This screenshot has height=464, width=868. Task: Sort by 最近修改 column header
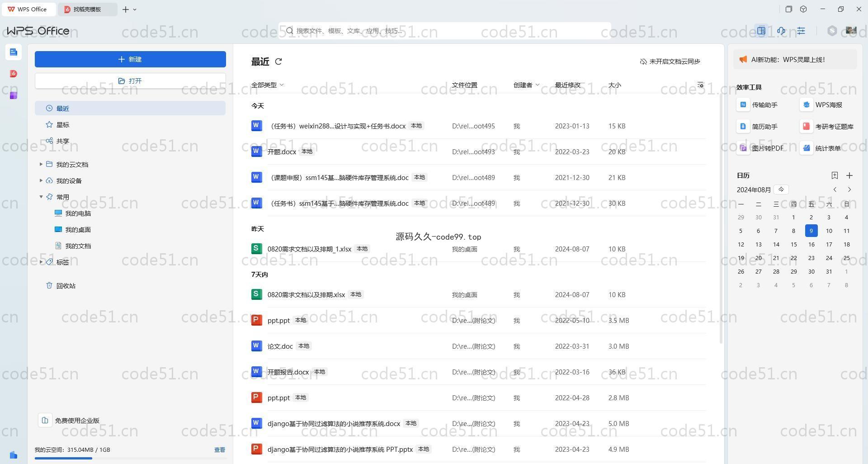pos(568,85)
